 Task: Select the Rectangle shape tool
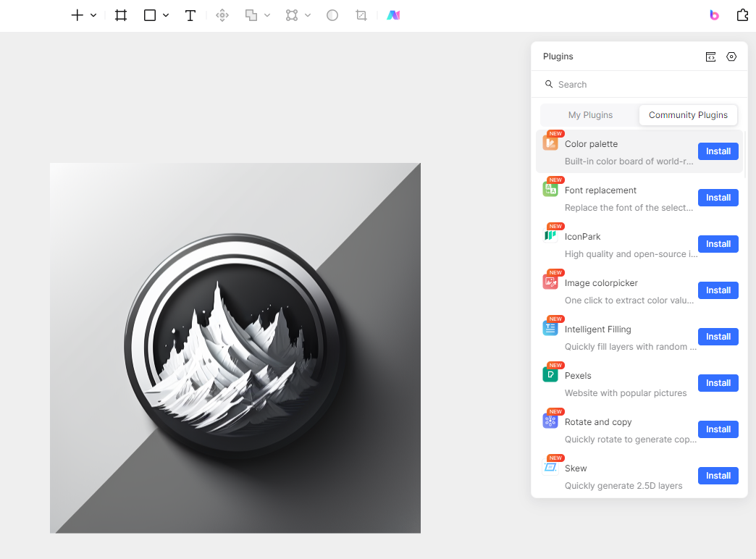pos(150,15)
